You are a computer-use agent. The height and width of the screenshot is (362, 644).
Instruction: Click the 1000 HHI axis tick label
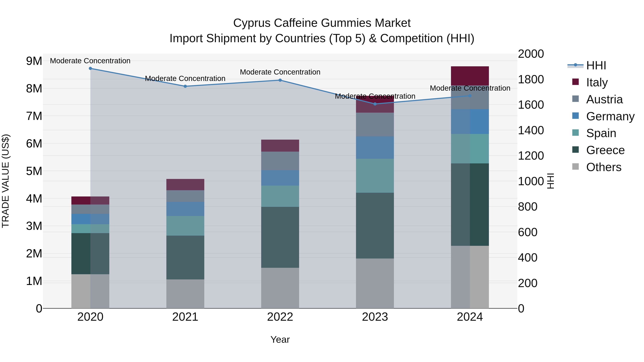coord(531,181)
